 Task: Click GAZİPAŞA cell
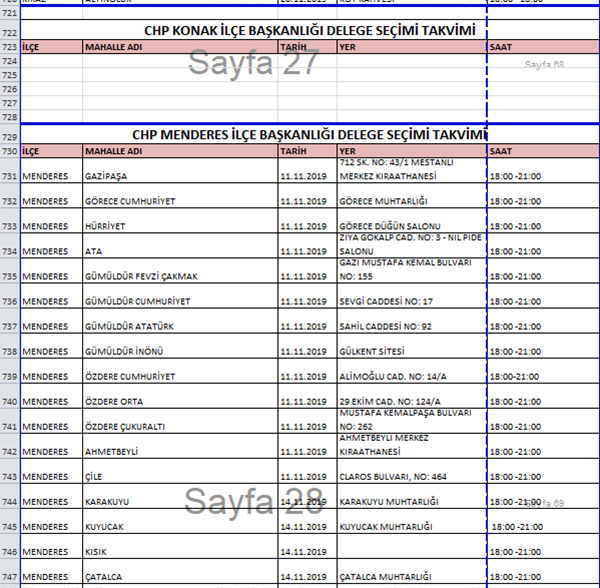(x=180, y=170)
